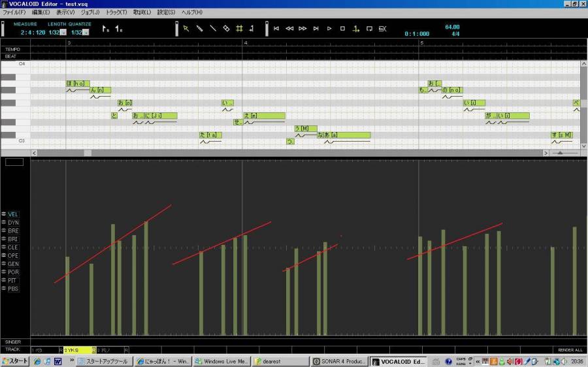Stop playback with the square button
Viewport: 588px width, 367px height.
[342, 29]
